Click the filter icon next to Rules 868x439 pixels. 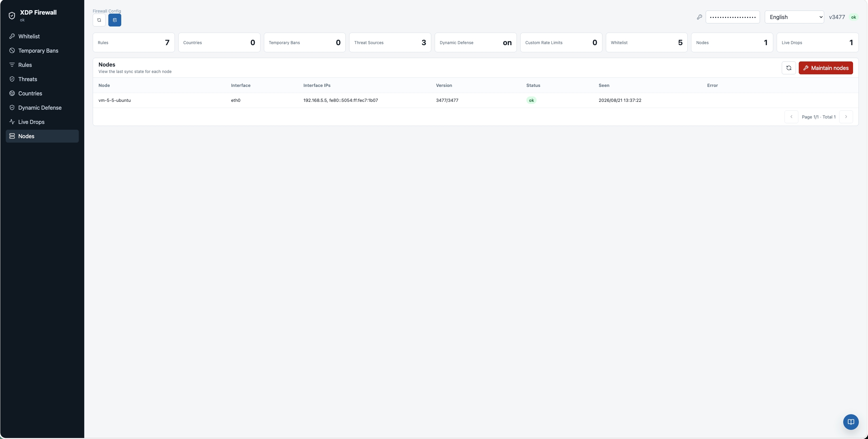tap(12, 65)
